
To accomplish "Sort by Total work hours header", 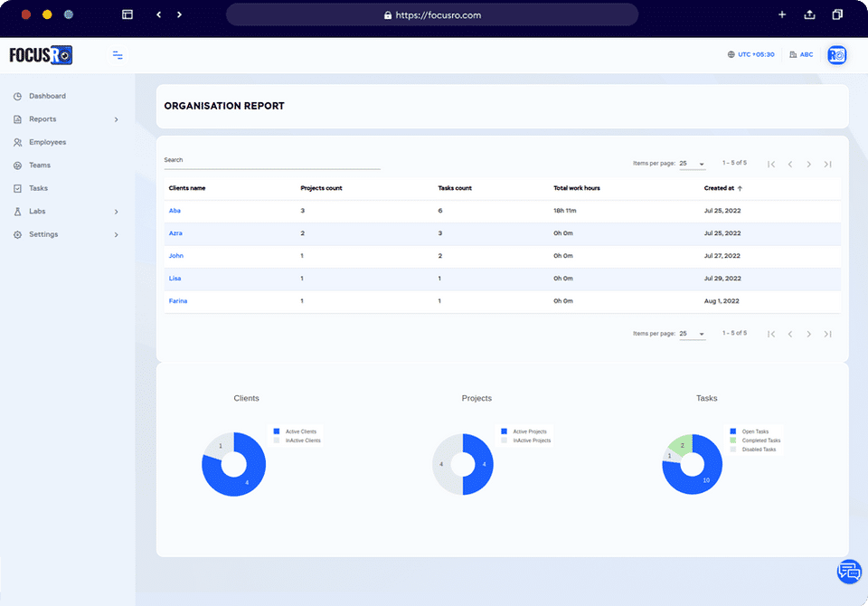I will point(576,188).
